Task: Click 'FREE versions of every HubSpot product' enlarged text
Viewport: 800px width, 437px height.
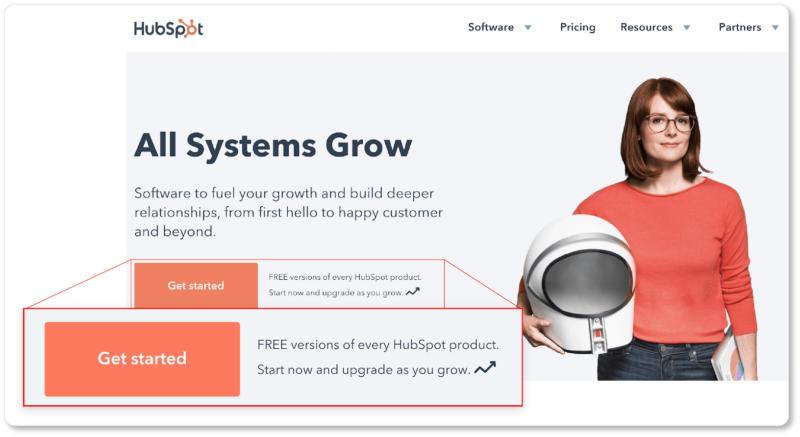Action: (378, 345)
